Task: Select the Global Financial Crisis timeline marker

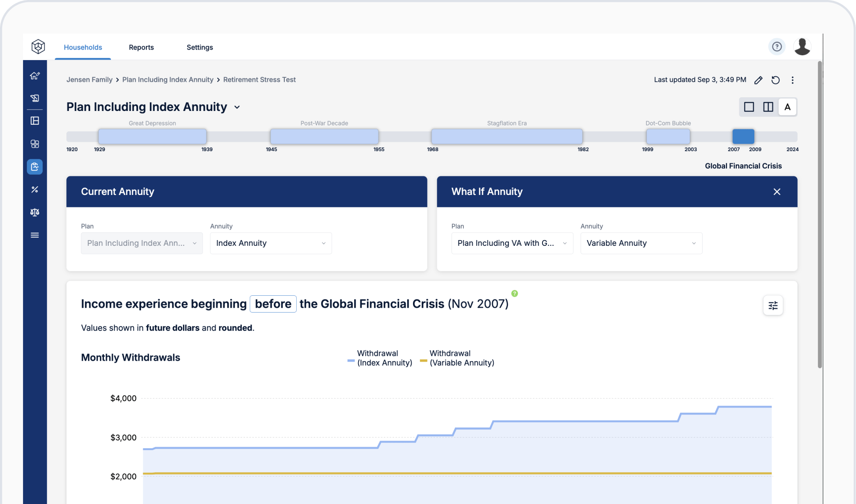Action: tap(743, 136)
